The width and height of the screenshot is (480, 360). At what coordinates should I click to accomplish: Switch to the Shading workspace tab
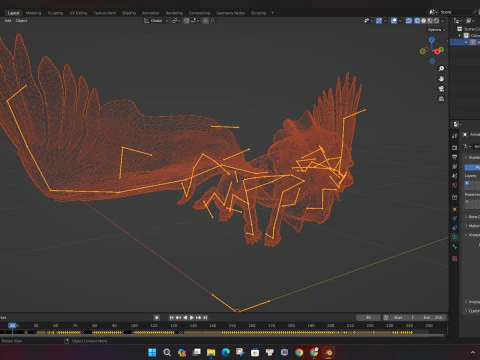pyautogui.click(x=129, y=13)
